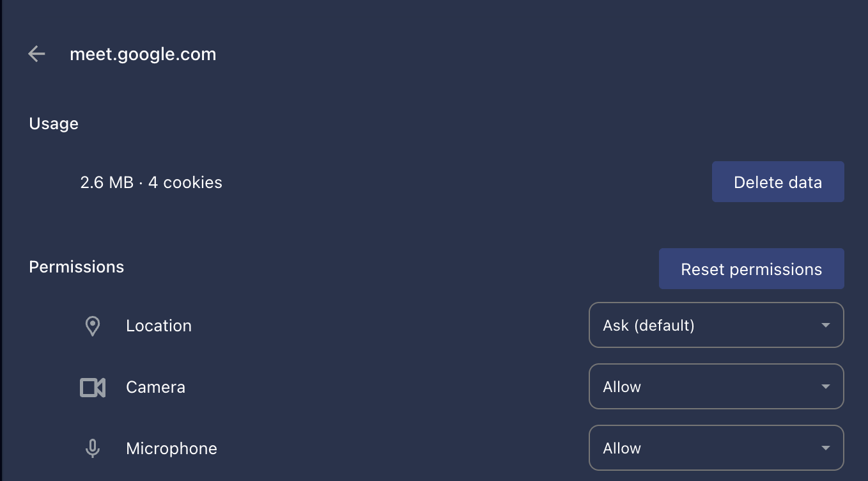Click the dropdown arrow on Microphone setting

(x=826, y=448)
